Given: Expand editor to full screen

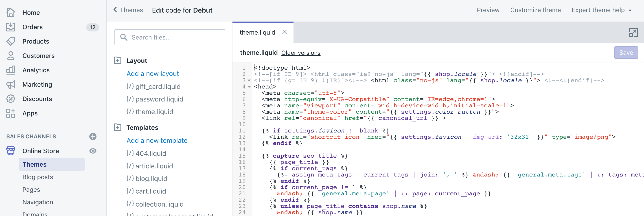Looking at the screenshot, I should pyautogui.click(x=633, y=32).
